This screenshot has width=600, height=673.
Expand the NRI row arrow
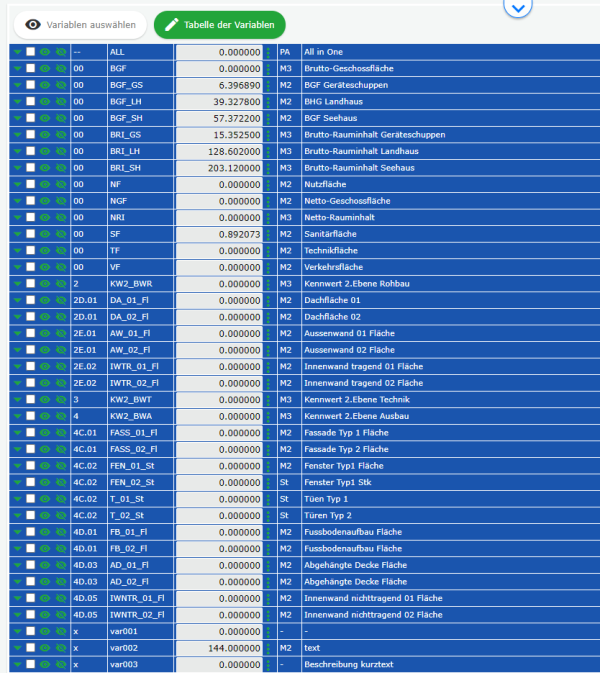coord(17,217)
